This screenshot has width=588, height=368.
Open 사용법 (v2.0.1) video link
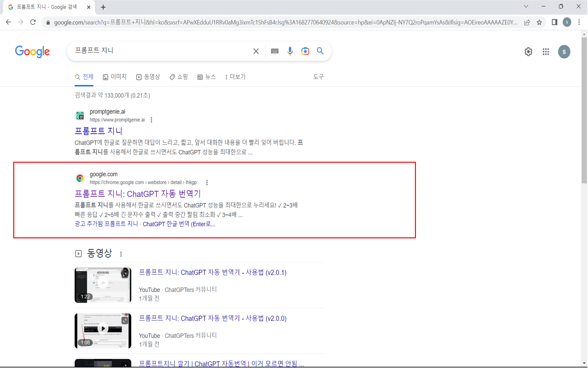click(x=213, y=272)
